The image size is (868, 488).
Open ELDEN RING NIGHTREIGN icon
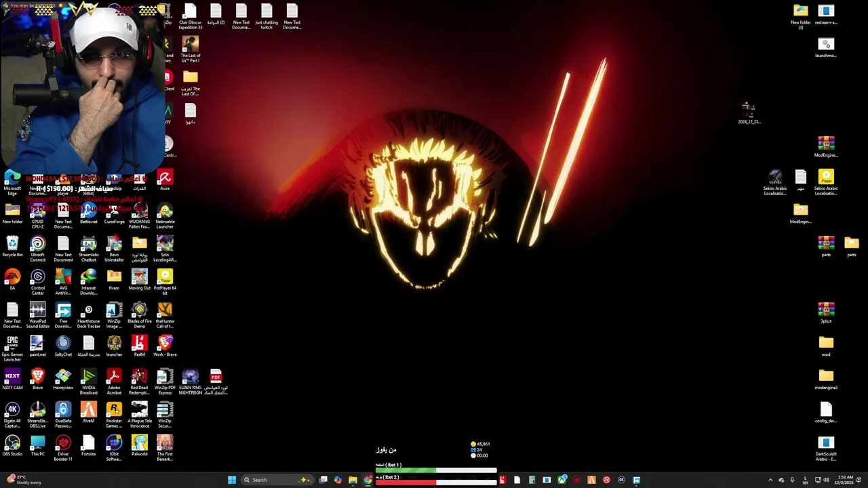[191, 382]
